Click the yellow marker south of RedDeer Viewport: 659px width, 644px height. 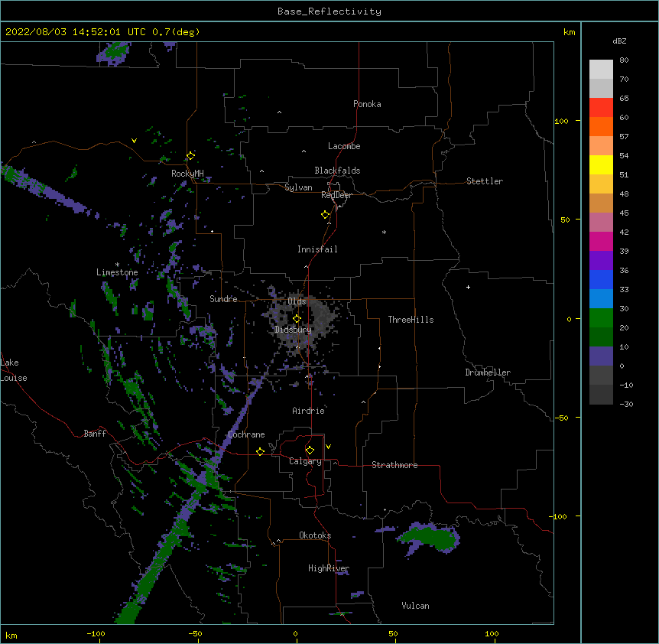pos(325,215)
